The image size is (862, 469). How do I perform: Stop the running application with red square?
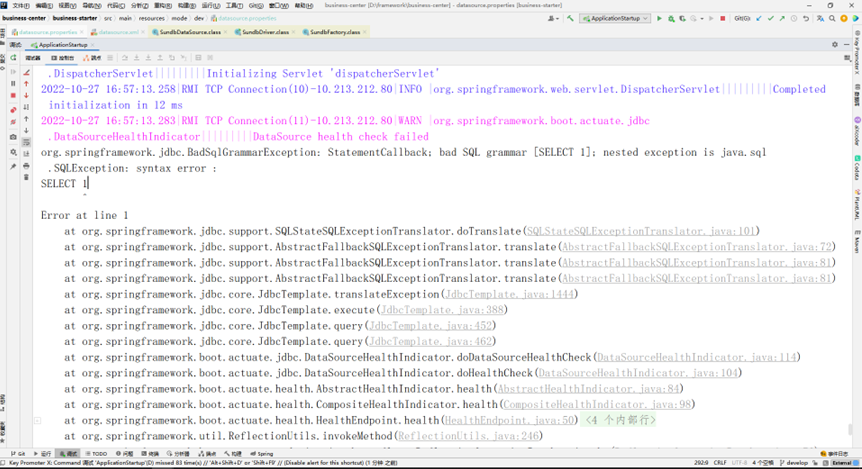722,18
